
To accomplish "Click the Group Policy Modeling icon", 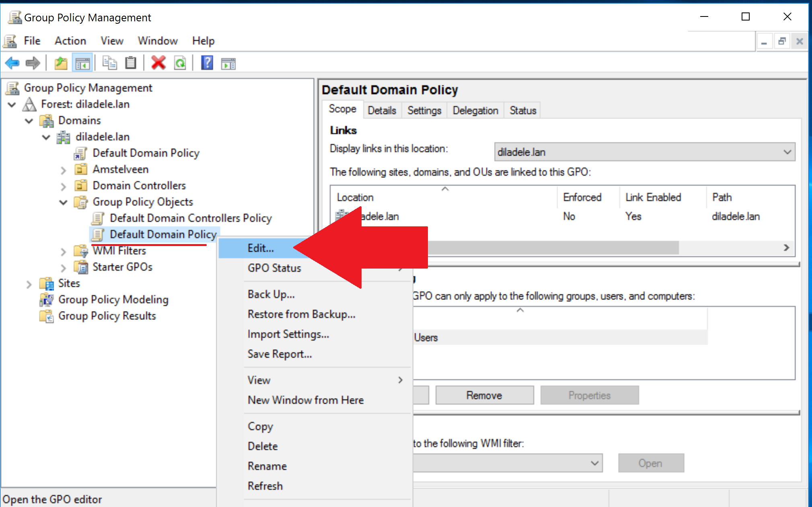I will coord(47,300).
